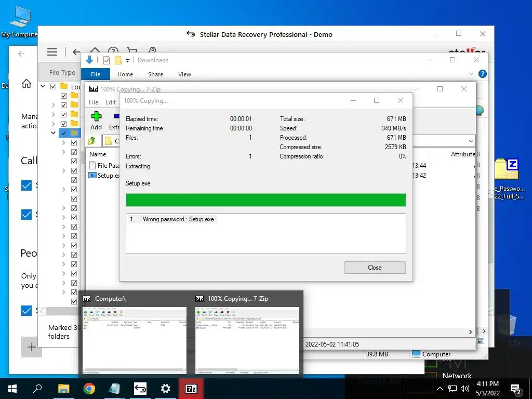Open the 7-Zip File menu
Screen dimensions: 532x399
tap(94, 102)
